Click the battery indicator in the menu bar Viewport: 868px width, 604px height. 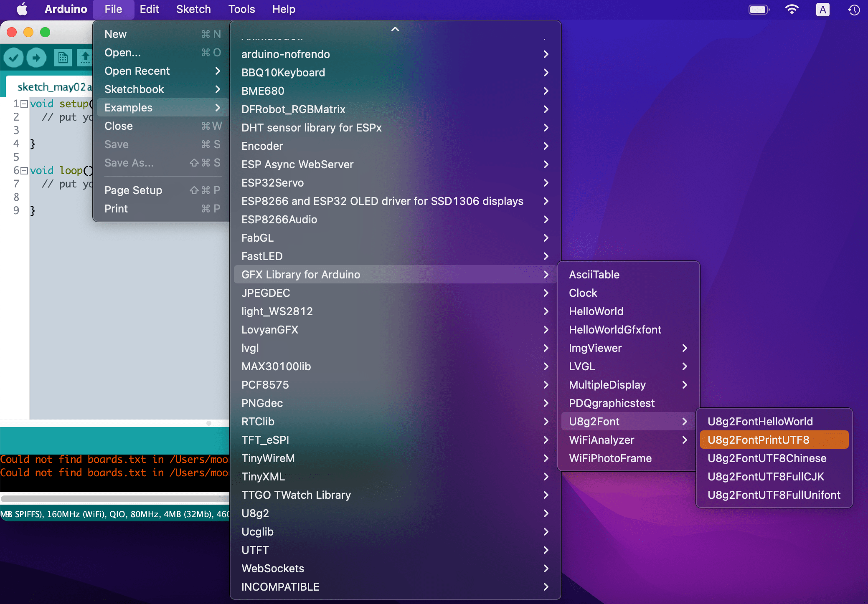(759, 9)
